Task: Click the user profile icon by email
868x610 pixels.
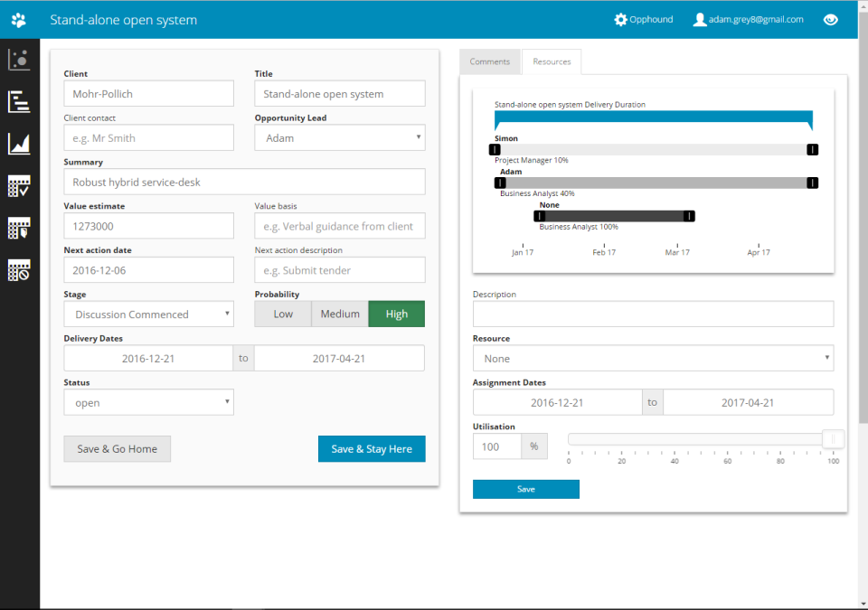Action: click(700, 19)
